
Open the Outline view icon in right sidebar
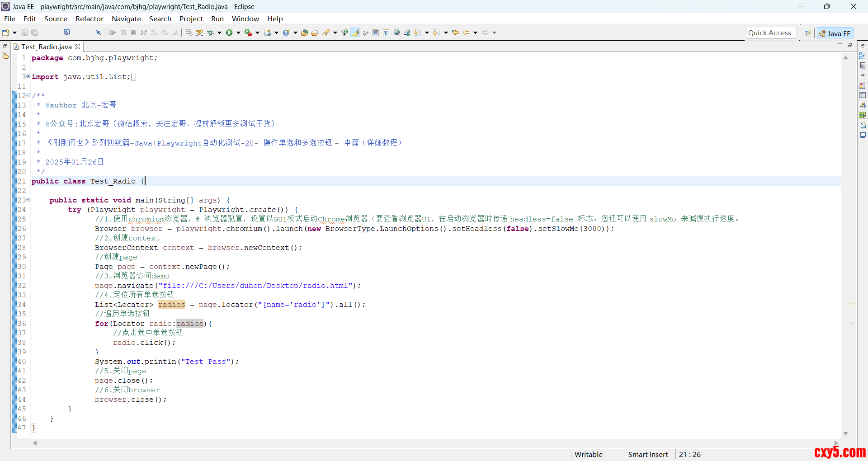tap(863, 56)
